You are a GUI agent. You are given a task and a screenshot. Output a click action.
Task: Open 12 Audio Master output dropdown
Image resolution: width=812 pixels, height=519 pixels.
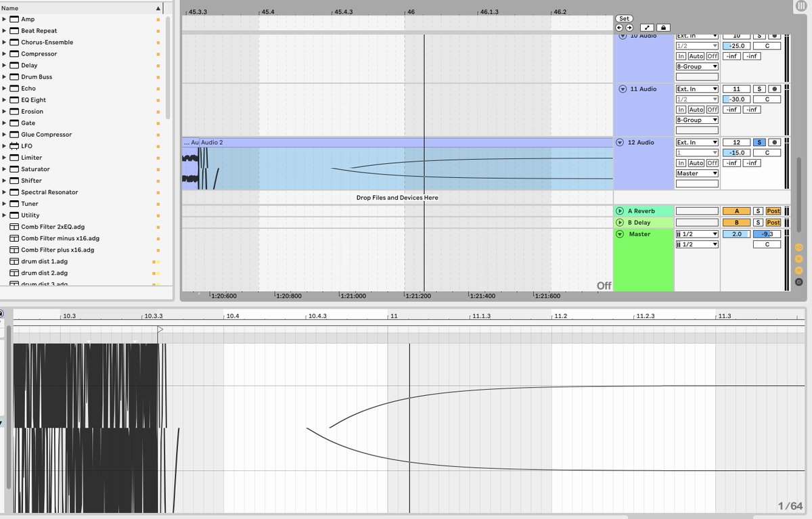[697, 173]
